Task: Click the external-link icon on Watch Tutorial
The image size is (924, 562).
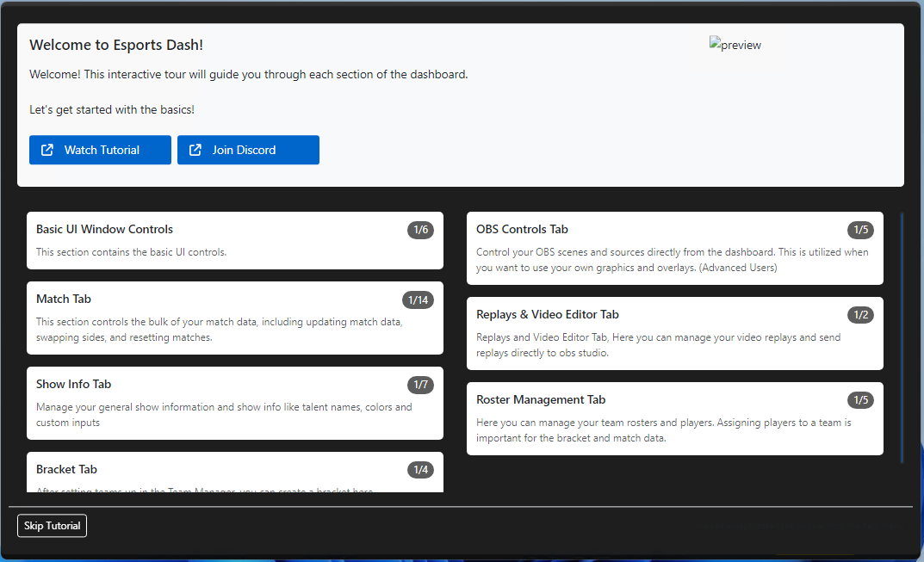Action: tap(47, 150)
